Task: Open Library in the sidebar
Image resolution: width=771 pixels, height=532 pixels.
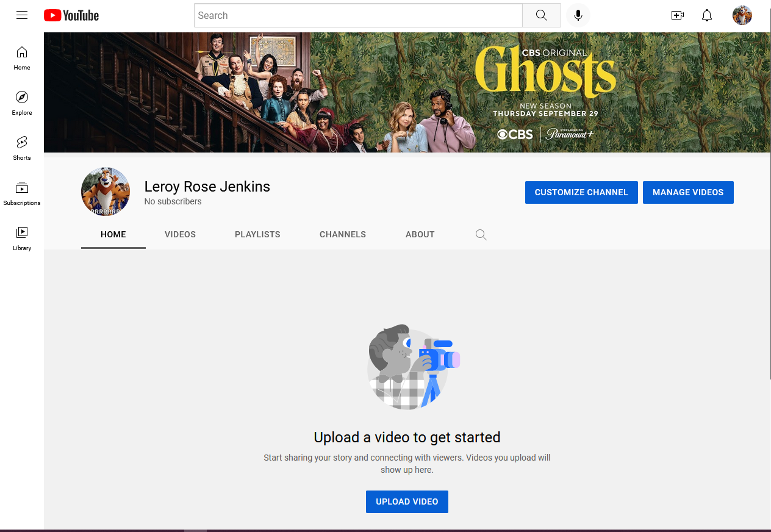Action: point(22,239)
